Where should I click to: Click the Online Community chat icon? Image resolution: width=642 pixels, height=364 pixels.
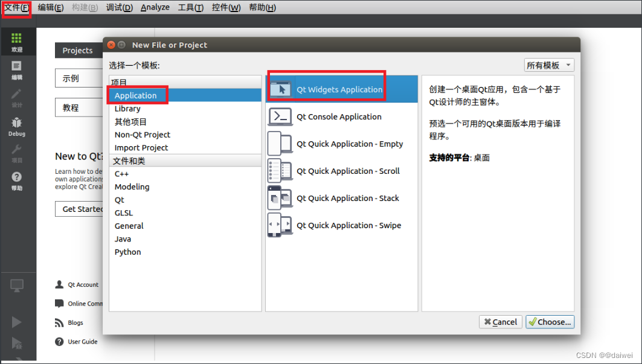[x=59, y=304]
